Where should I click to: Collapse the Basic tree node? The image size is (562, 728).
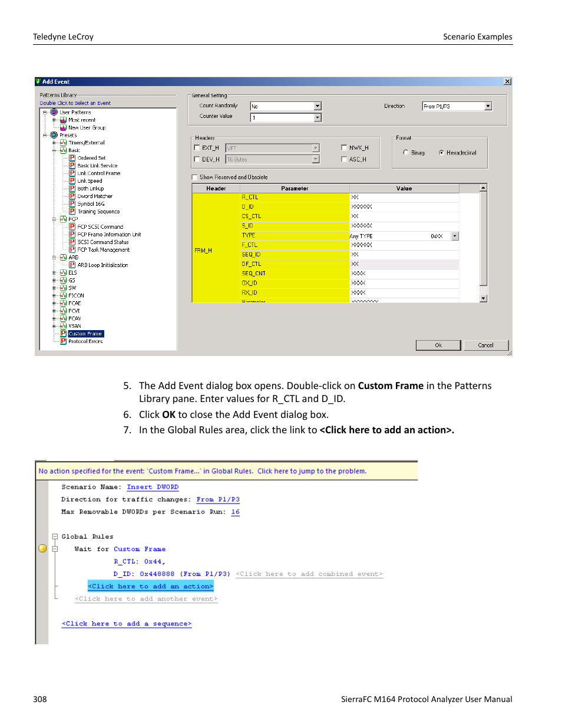(54, 150)
